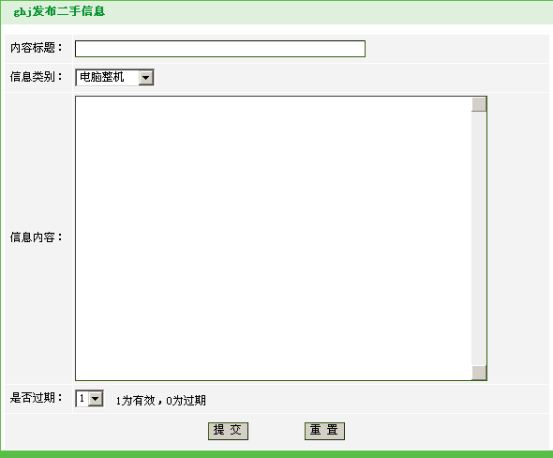This screenshot has width=553, height=458.
Task: Click the value 1 in expiry selector
Action: click(x=82, y=399)
